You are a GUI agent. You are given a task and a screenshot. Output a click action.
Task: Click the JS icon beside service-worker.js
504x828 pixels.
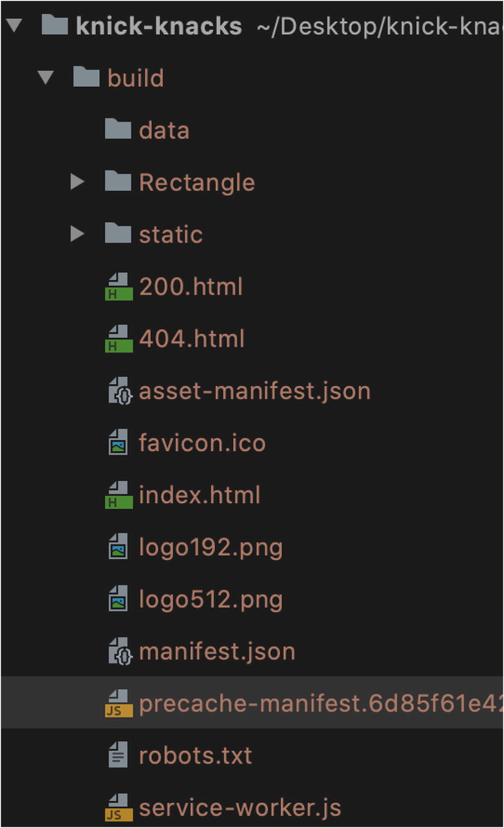[118, 808]
